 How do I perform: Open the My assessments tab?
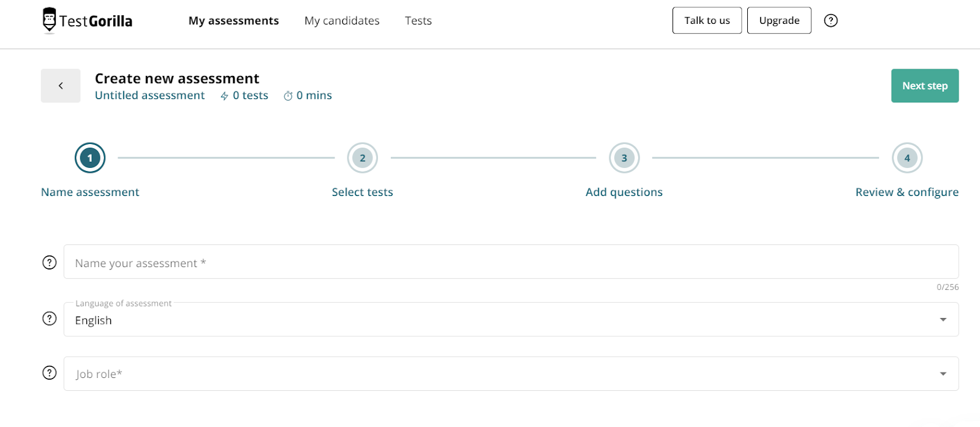233,21
